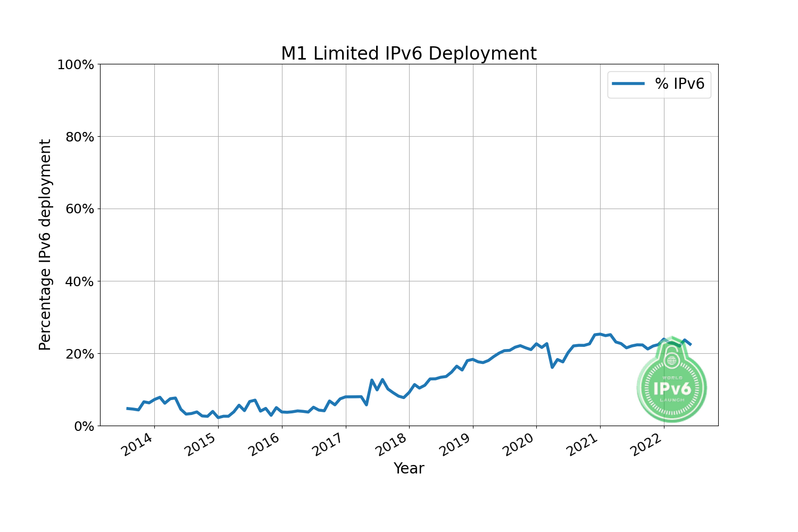Select the 100% y-axis tick label
This screenshot has height=532, width=798.
coord(75,65)
